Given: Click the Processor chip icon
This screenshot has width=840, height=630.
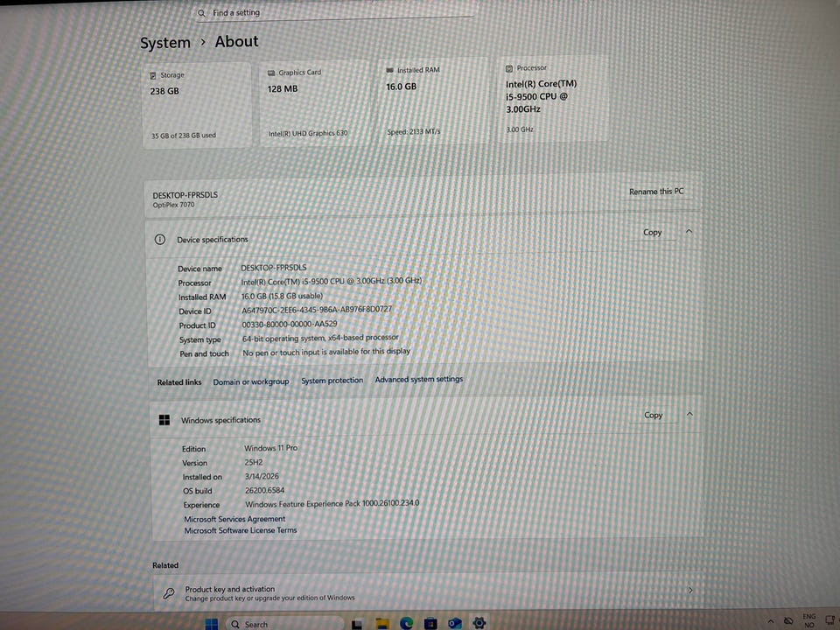Looking at the screenshot, I should pyautogui.click(x=509, y=68).
